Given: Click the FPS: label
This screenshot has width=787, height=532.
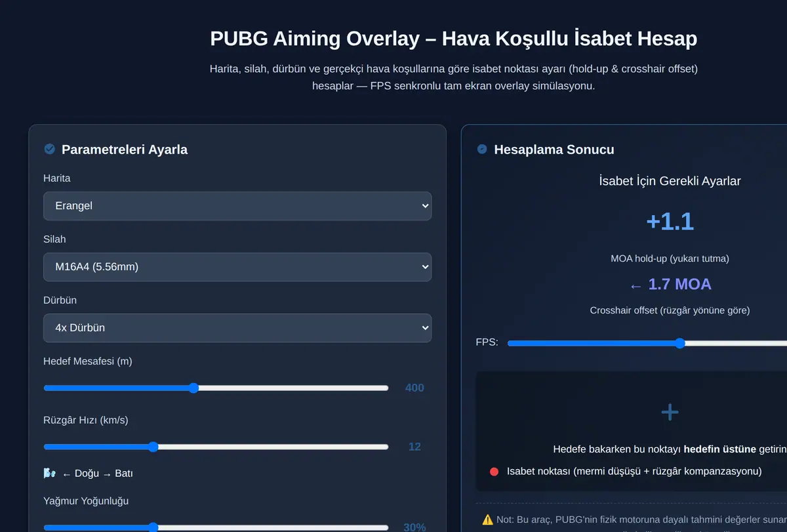Looking at the screenshot, I should 487,342.
